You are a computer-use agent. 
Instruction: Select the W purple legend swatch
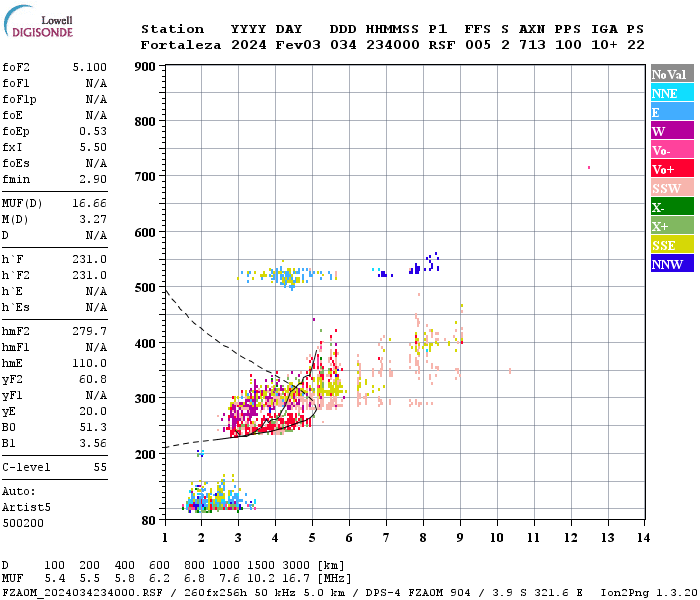tap(672, 131)
